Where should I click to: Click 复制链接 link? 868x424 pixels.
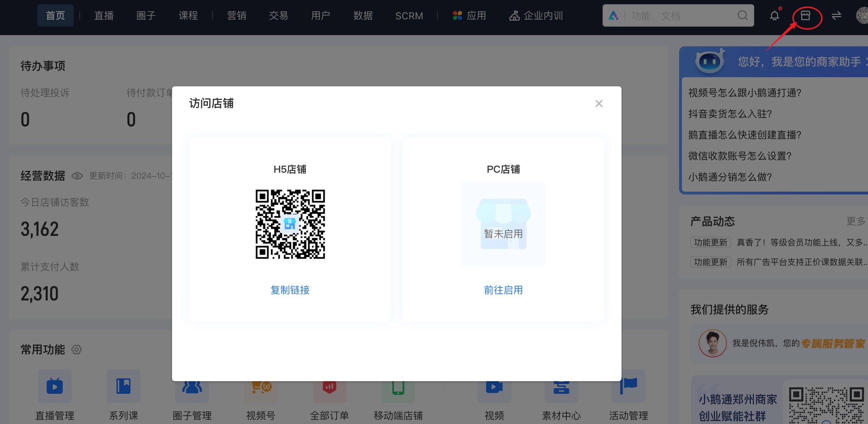coord(290,290)
